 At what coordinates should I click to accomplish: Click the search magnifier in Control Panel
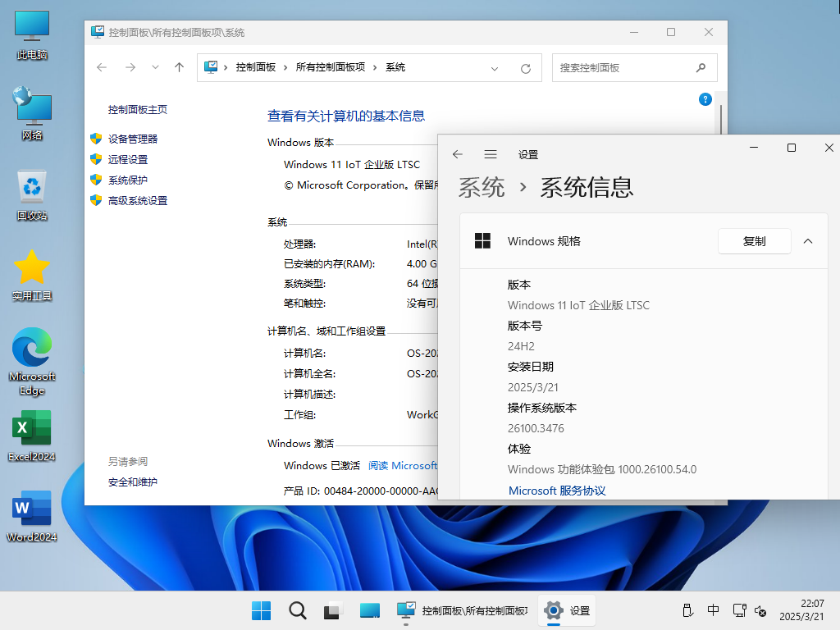coord(701,68)
